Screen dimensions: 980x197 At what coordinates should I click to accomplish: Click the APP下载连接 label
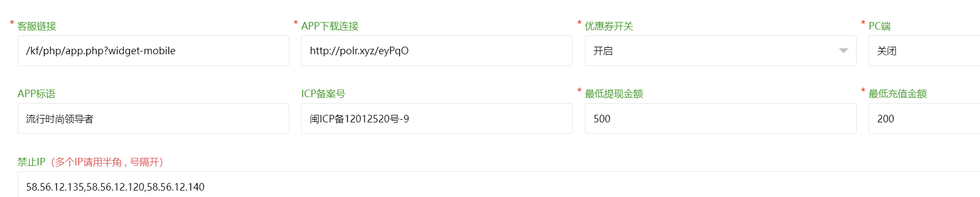pyautogui.click(x=330, y=26)
